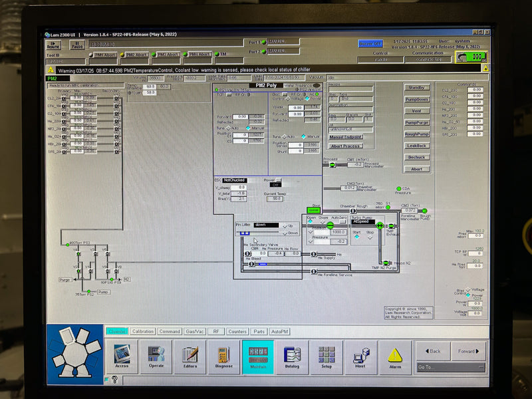Image resolution: width=532 pixels, height=399 pixels.
Task: Select the Operate wafer icon
Action: point(156,354)
